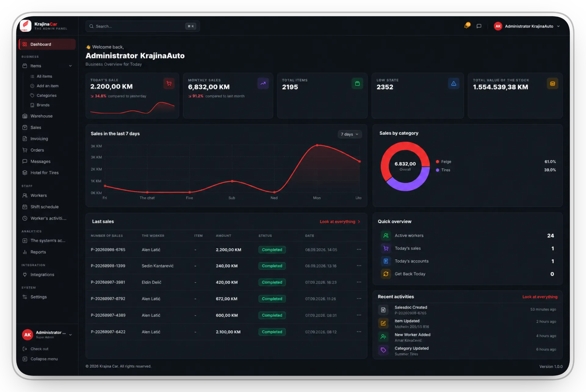Collapse the Items submenu chevron

(71, 66)
